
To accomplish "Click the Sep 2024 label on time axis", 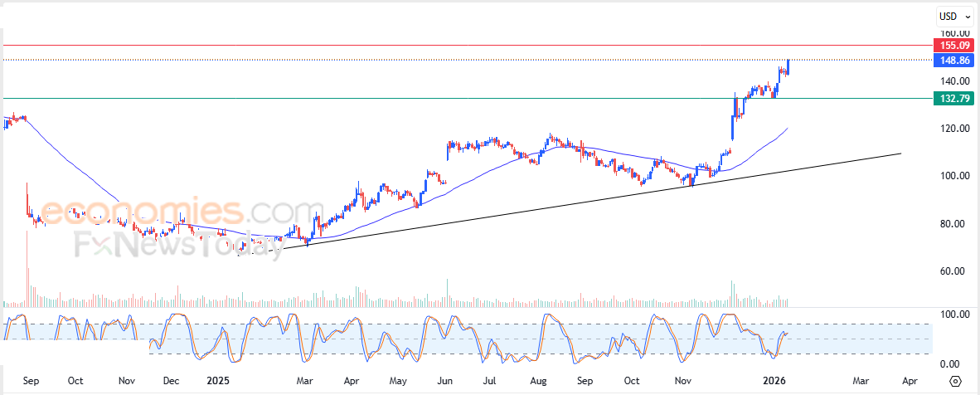I will tap(29, 381).
